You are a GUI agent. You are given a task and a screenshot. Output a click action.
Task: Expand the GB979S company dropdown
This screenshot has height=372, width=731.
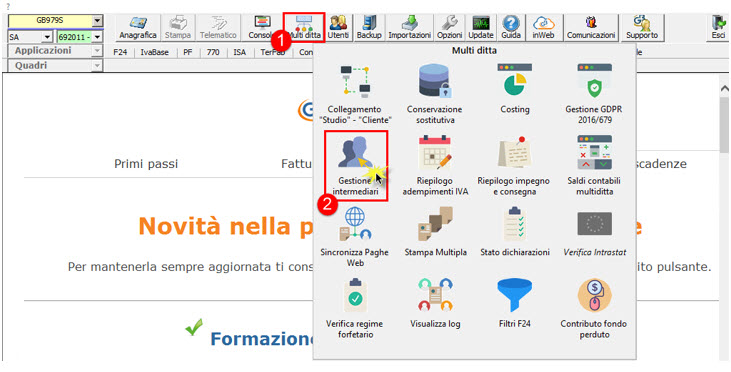tap(97, 21)
